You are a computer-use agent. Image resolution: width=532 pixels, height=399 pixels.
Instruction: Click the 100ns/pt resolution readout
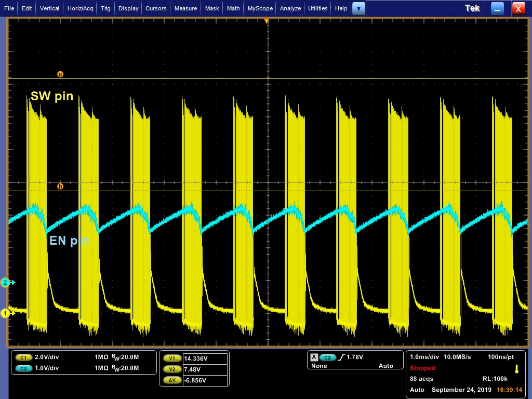[x=501, y=357]
